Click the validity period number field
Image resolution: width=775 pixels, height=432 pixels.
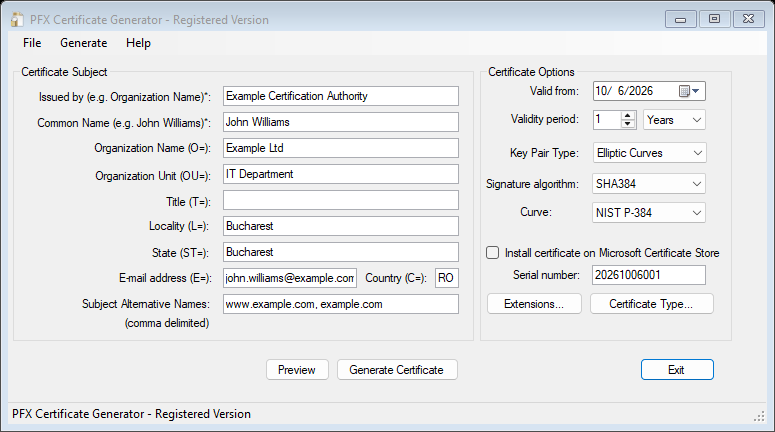607,120
